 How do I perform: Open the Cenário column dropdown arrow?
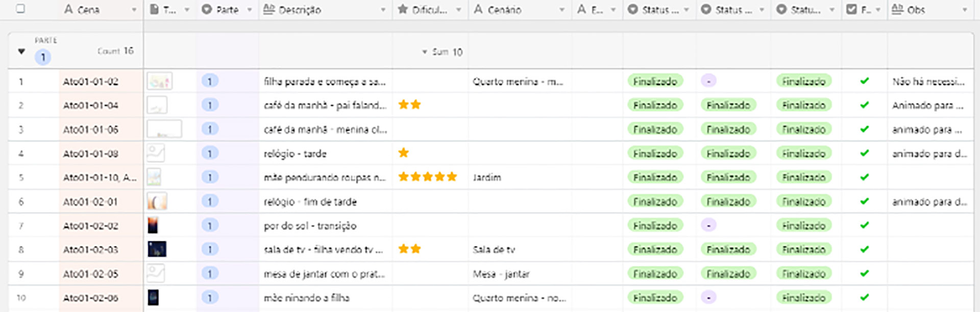coord(561,10)
